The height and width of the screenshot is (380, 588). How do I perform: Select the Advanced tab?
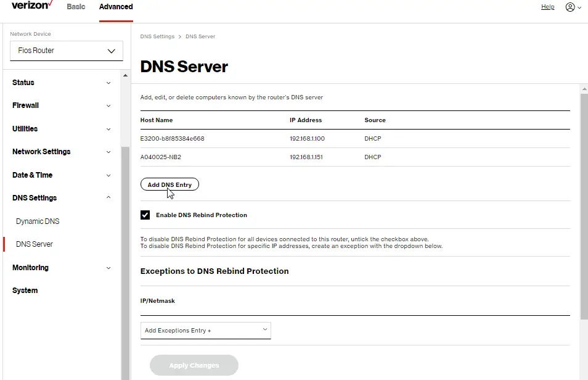click(x=115, y=7)
